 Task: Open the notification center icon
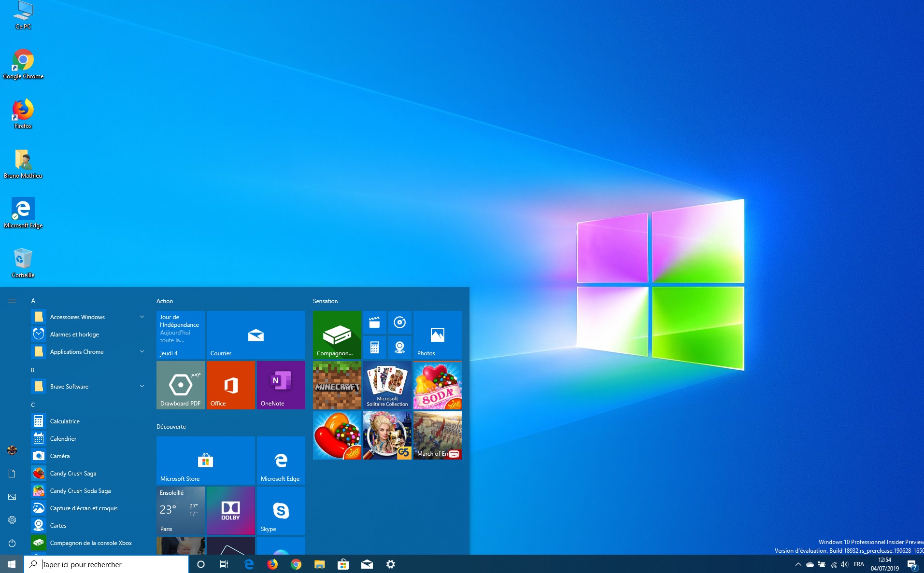pos(912,565)
